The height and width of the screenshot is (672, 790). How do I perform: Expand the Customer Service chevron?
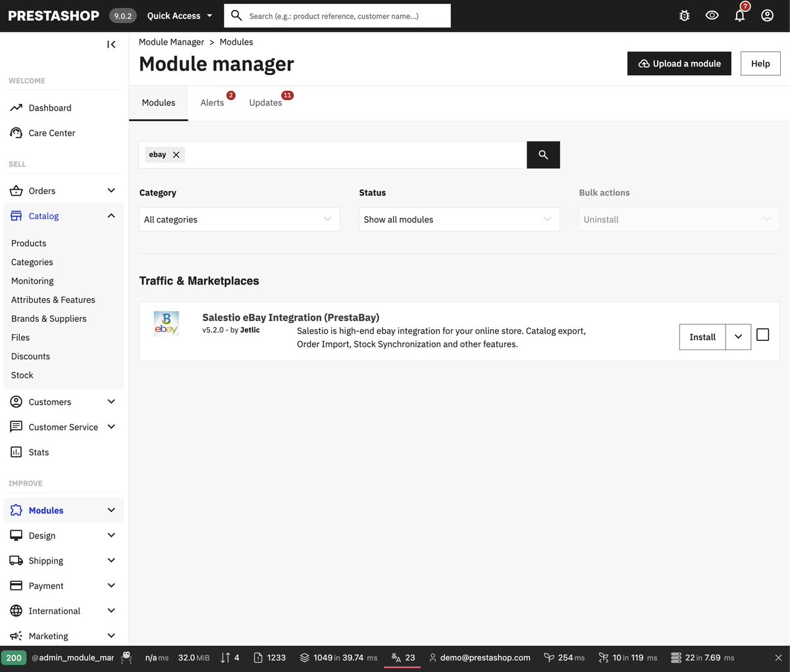[x=111, y=427]
